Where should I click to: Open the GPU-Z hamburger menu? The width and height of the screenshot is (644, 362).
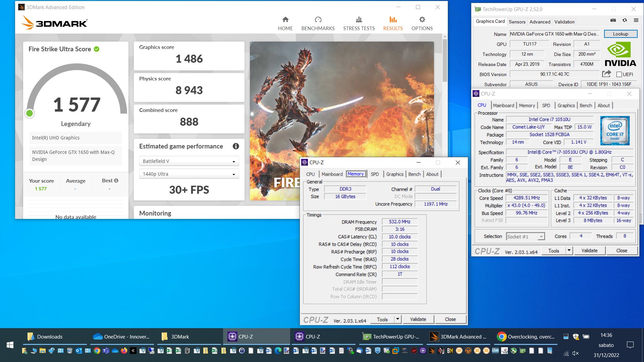click(x=636, y=20)
